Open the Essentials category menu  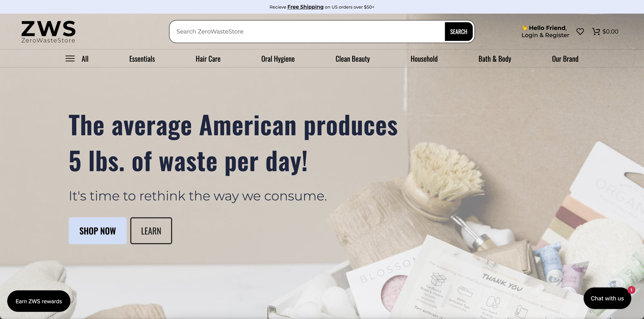pyautogui.click(x=142, y=59)
